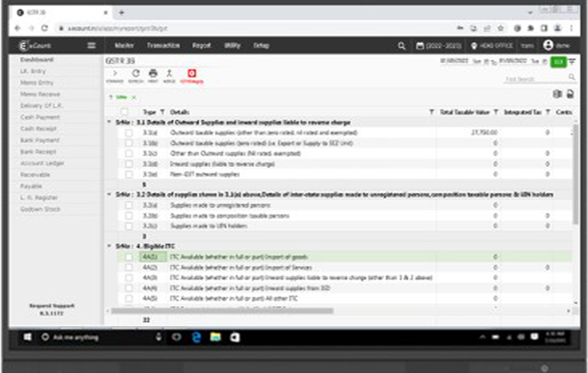Select the checkbox for row 4A(1)
Image resolution: width=588 pixels, height=373 pixels.
point(129,256)
